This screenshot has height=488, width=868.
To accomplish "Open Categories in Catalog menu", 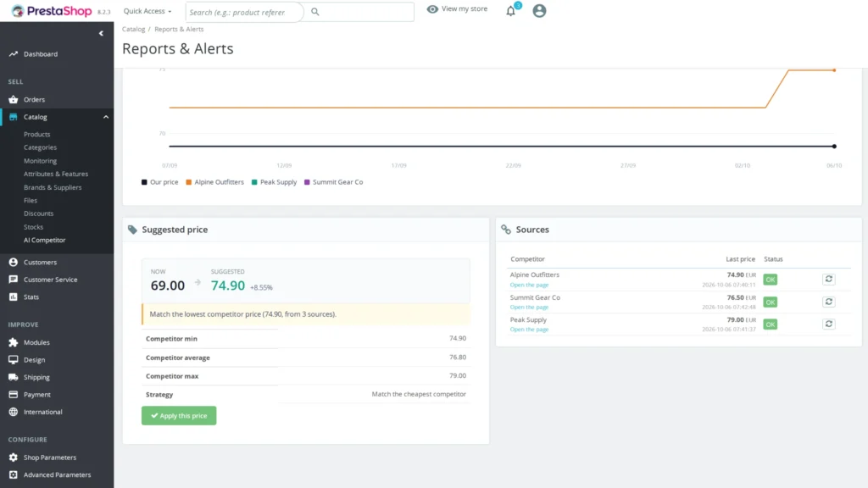I will coord(41,147).
